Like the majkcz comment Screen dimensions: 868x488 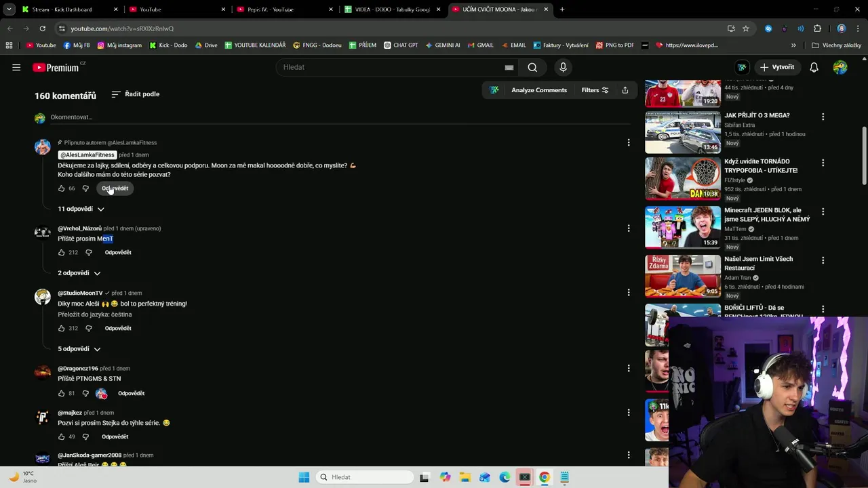62,436
